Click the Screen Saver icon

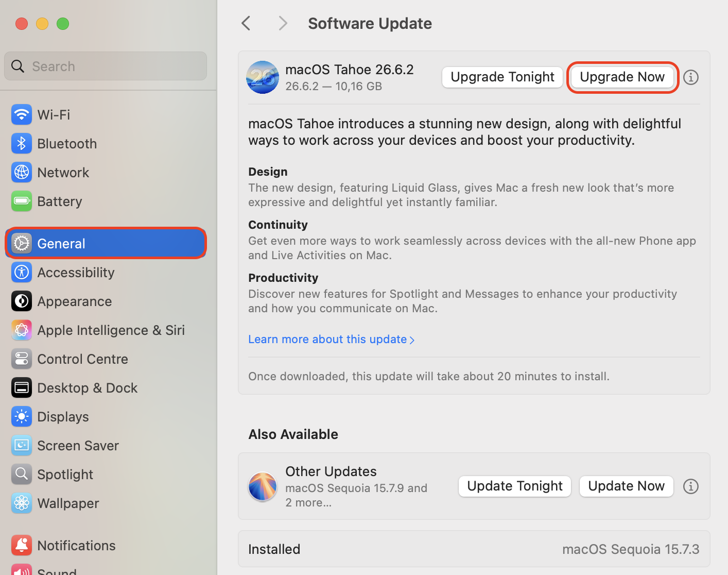tap(22, 445)
